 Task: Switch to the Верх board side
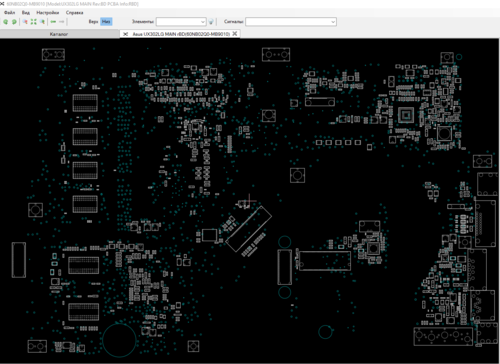point(93,22)
